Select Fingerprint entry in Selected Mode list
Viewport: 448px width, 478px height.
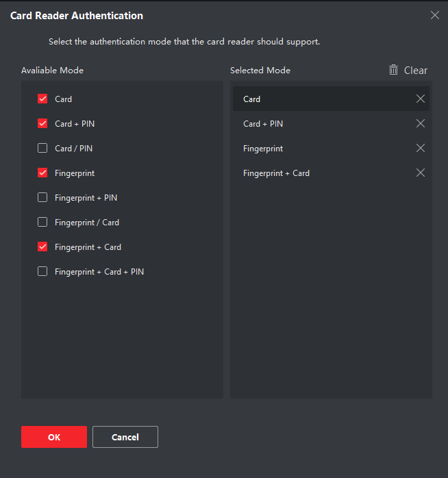pos(331,148)
